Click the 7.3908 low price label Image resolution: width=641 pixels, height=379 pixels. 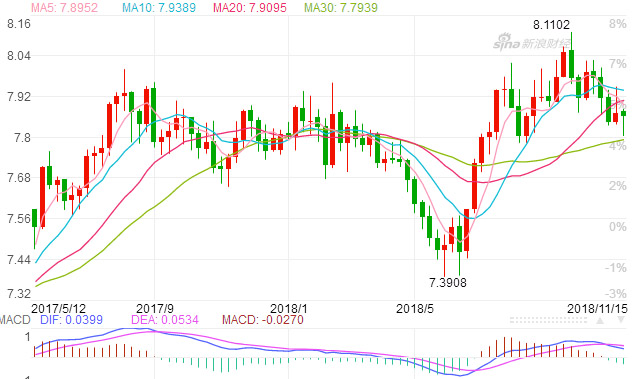[x=448, y=283]
